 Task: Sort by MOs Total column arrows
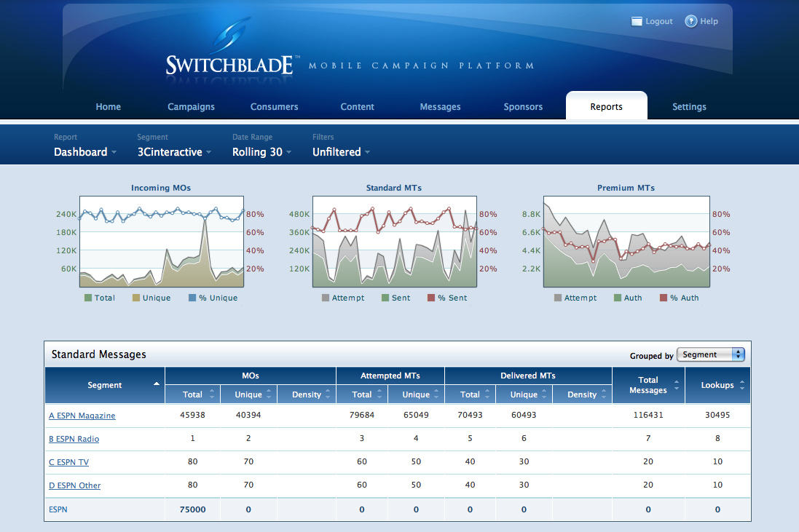[212, 394]
